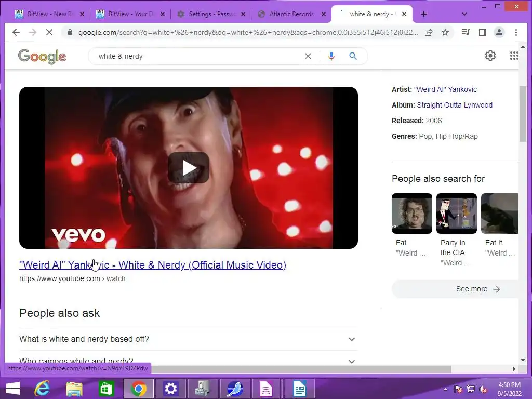
Task: Open the media controls icon in toolbar
Action: (x=466, y=32)
